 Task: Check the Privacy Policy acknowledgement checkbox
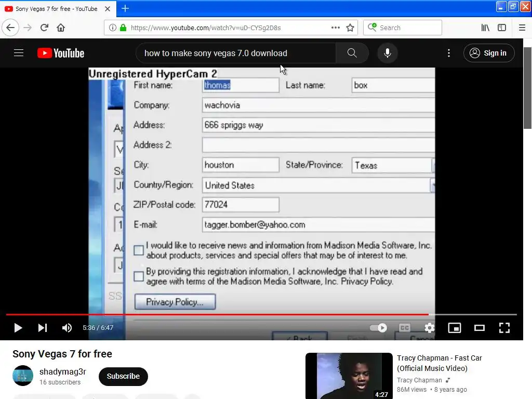tap(138, 276)
